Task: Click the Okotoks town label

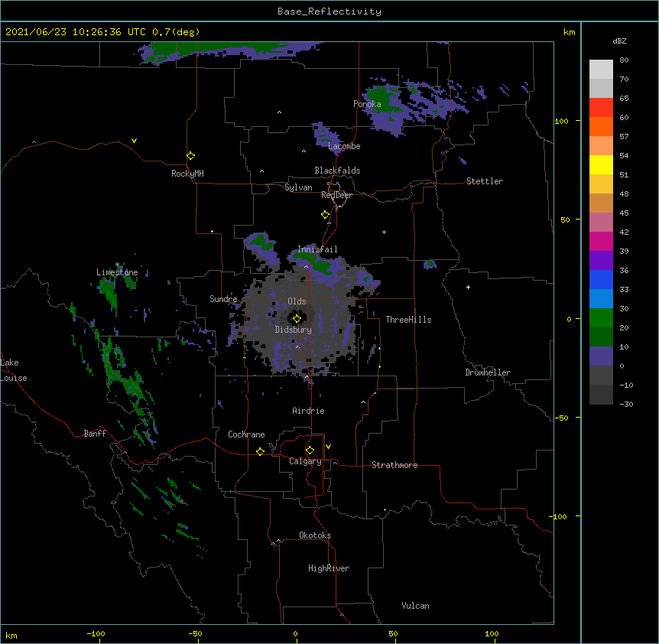Action: [315, 535]
